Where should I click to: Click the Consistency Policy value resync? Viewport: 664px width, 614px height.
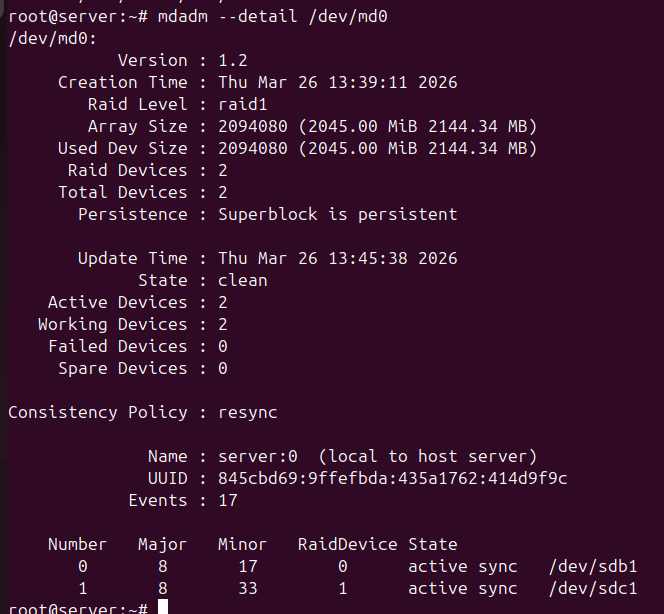click(x=247, y=412)
